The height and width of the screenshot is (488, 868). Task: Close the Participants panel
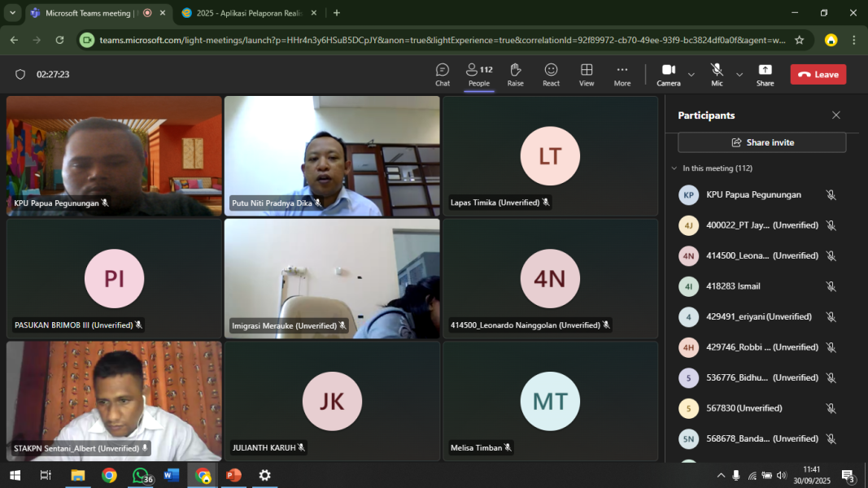tap(835, 115)
